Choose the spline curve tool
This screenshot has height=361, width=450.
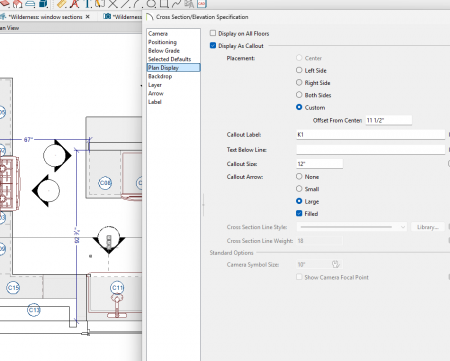(176, 3)
